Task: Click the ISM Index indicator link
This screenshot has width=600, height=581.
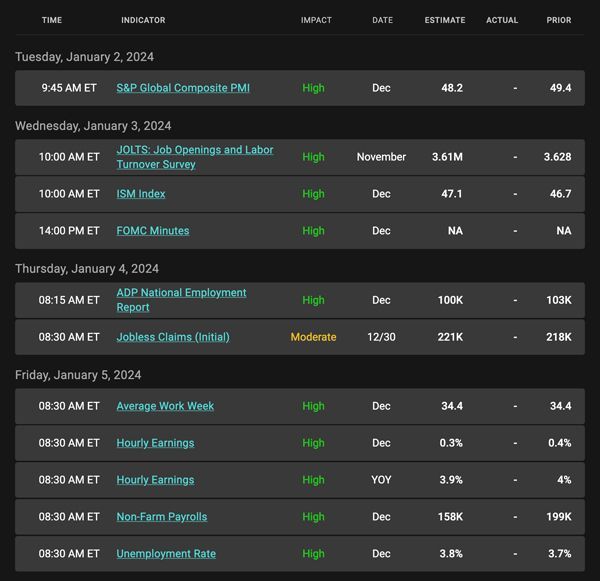Action: (x=141, y=194)
